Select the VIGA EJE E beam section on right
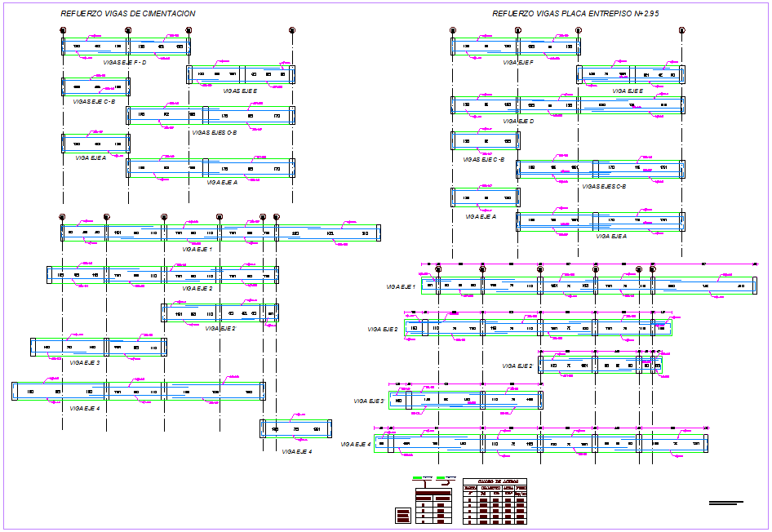772x532 pixels. pyautogui.click(x=628, y=73)
